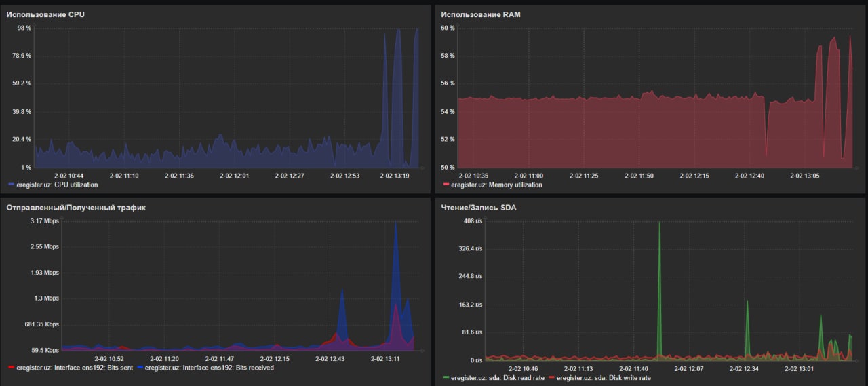Click the 59.5 Kbps axis label
The image size is (868, 386).
click(x=44, y=350)
